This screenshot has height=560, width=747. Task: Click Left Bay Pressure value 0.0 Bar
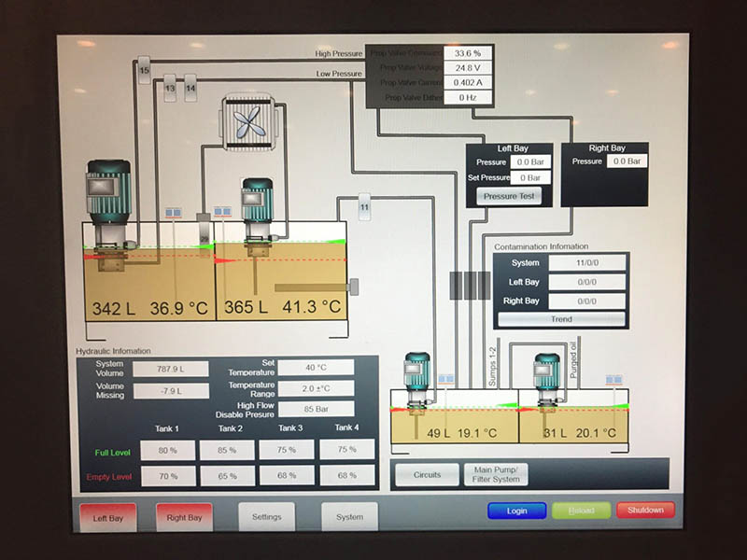[x=530, y=161]
